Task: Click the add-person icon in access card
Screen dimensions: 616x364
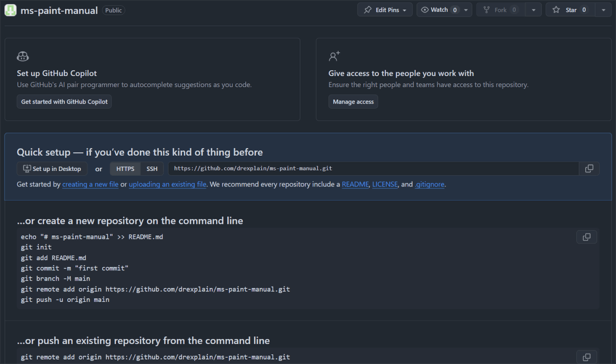Action: pos(334,57)
